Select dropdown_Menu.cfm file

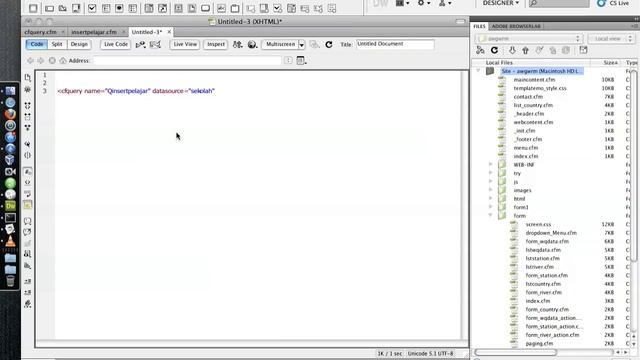[x=551, y=233]
